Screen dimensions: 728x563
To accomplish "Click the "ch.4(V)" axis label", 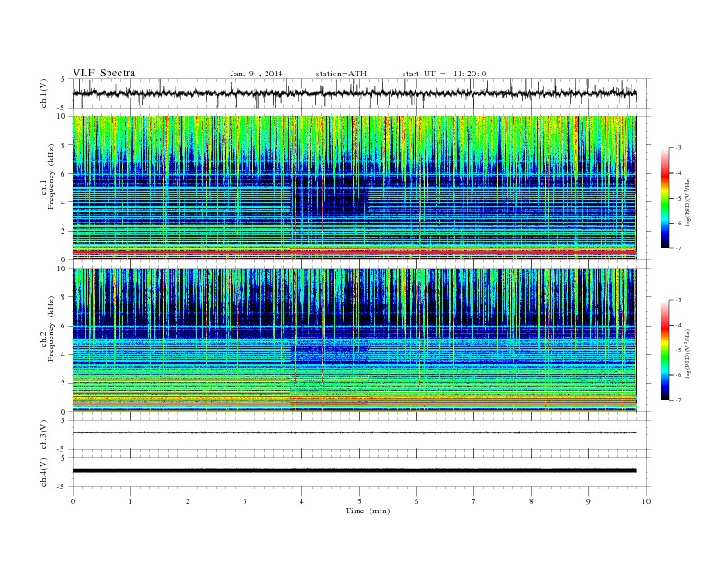I will 44,472.
